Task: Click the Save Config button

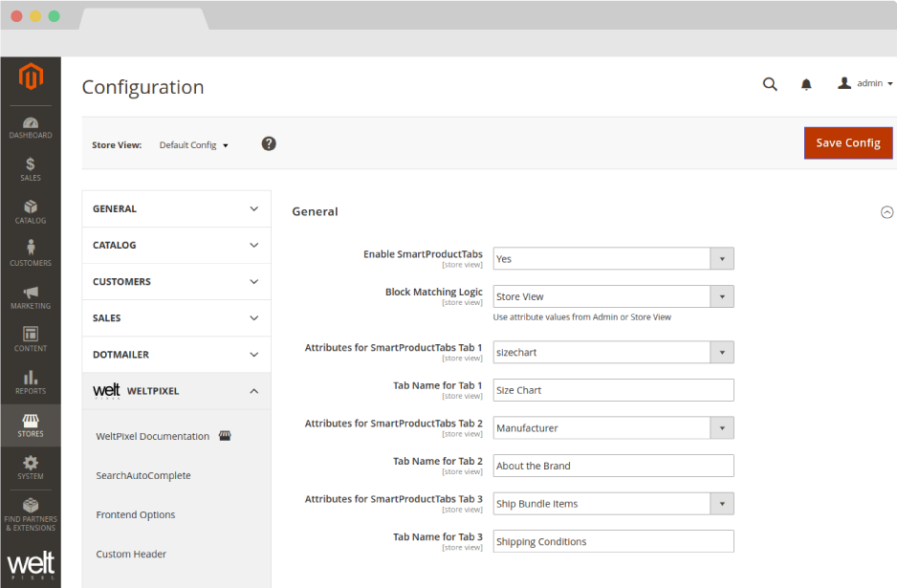Action: [x=848, y=142]
